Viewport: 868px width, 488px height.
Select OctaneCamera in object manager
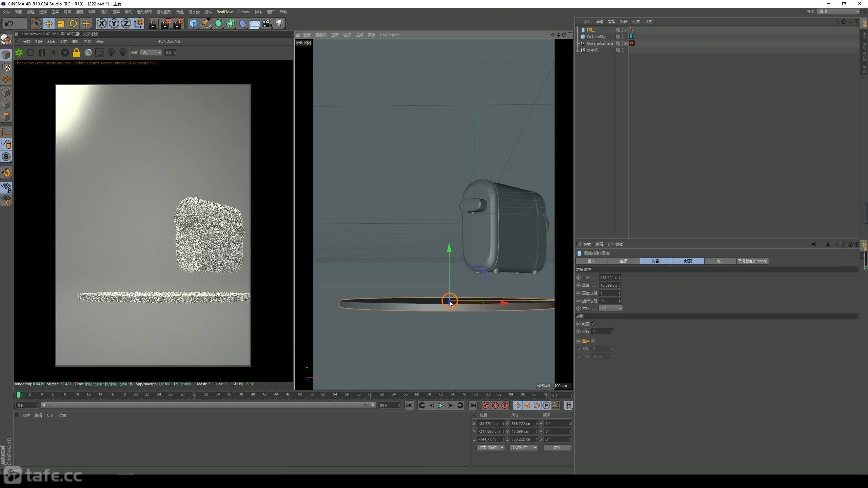point(600,43)
